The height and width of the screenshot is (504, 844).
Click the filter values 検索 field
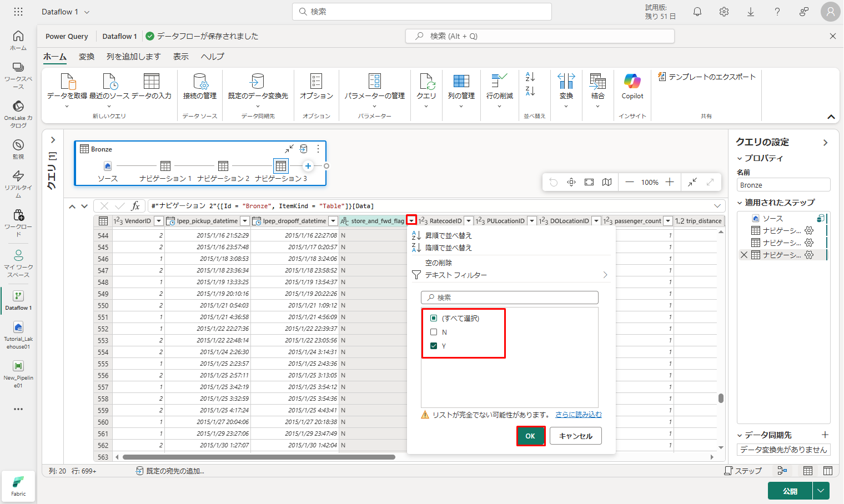coord(511,298)
